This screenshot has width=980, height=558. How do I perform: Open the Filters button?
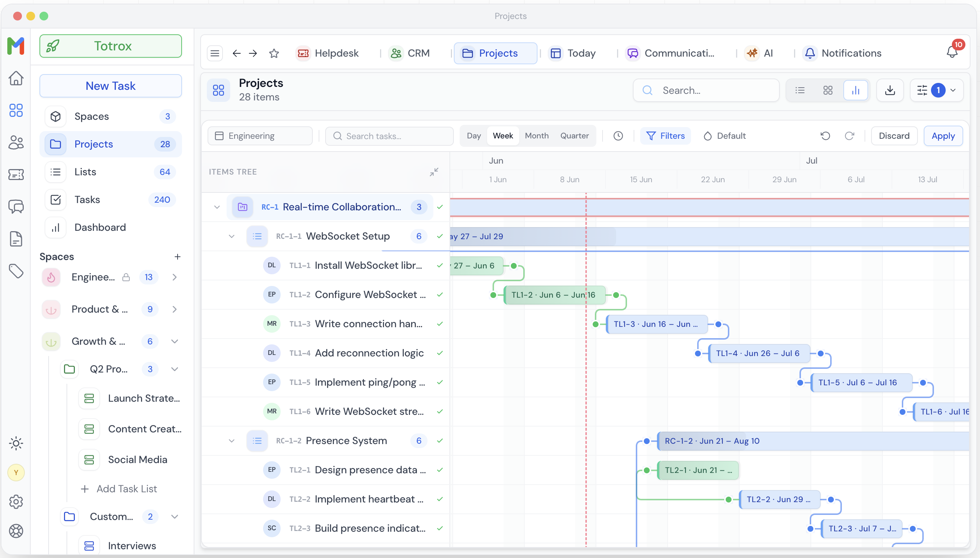(x=665, y=136)
